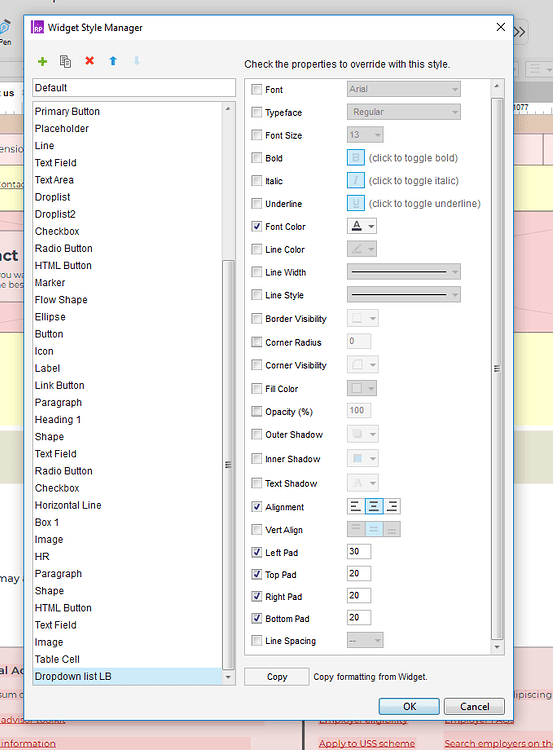
Task: Uncheck the Font Color checkbox
Action: (x=257, y=226)
